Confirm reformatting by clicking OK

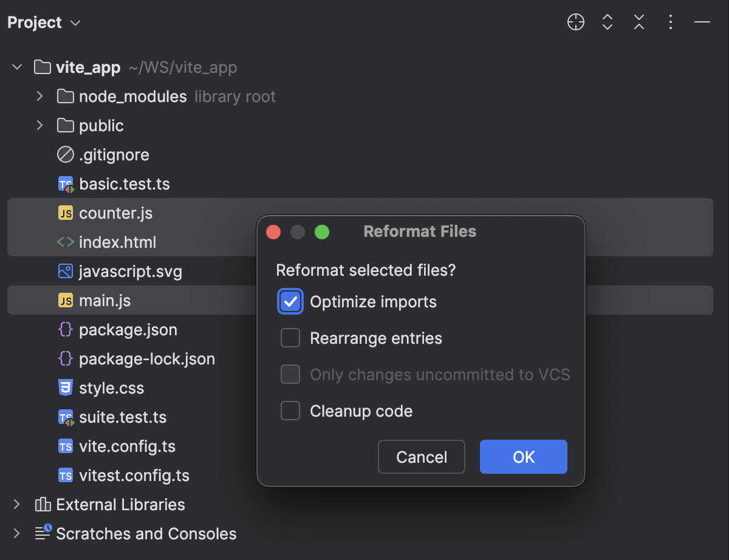(x=523, y=457)
